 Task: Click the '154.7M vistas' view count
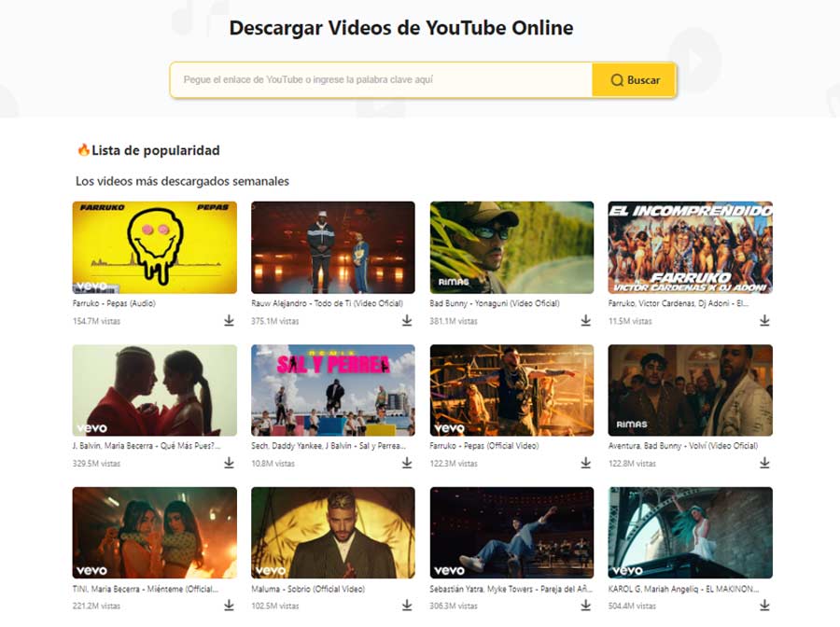coord(96,321)
